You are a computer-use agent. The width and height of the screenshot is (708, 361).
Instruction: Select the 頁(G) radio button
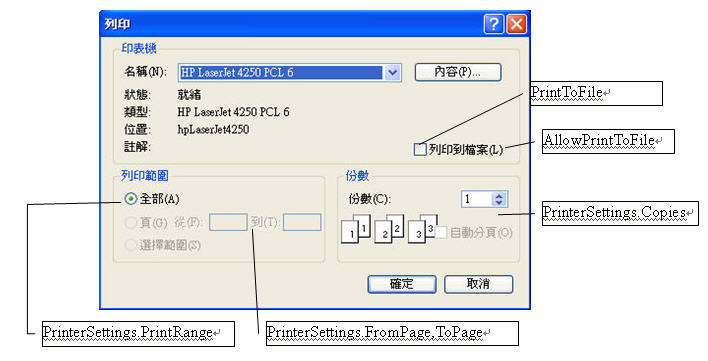[x=130, y=222]
